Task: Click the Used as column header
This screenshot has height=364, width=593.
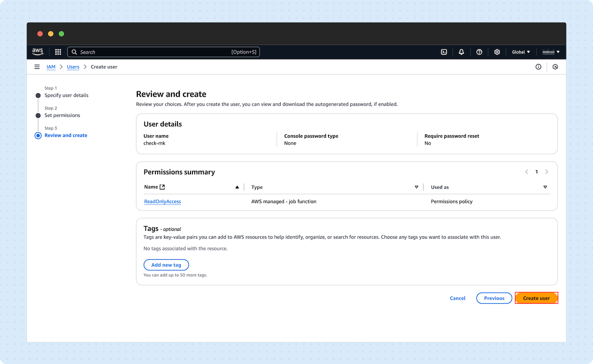Action: [x=440, y=187]
